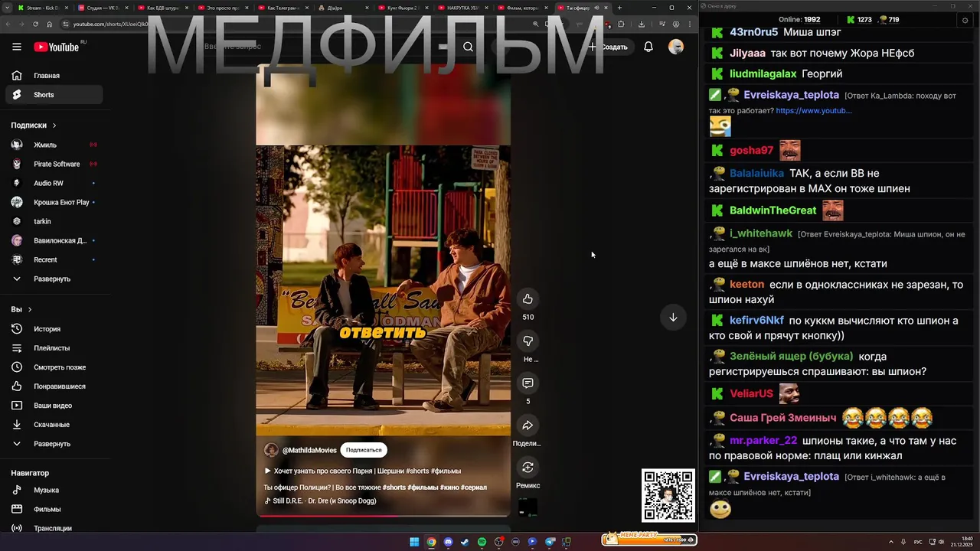The width and height of the screenshot is (980, 551).
Task: Open История watch history
Action: coord(54,329)
